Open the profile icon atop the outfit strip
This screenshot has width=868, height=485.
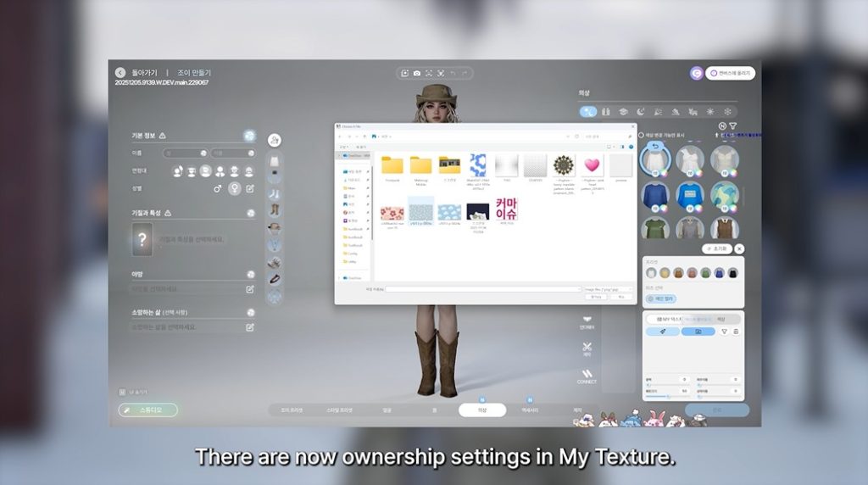click(274, 140)
